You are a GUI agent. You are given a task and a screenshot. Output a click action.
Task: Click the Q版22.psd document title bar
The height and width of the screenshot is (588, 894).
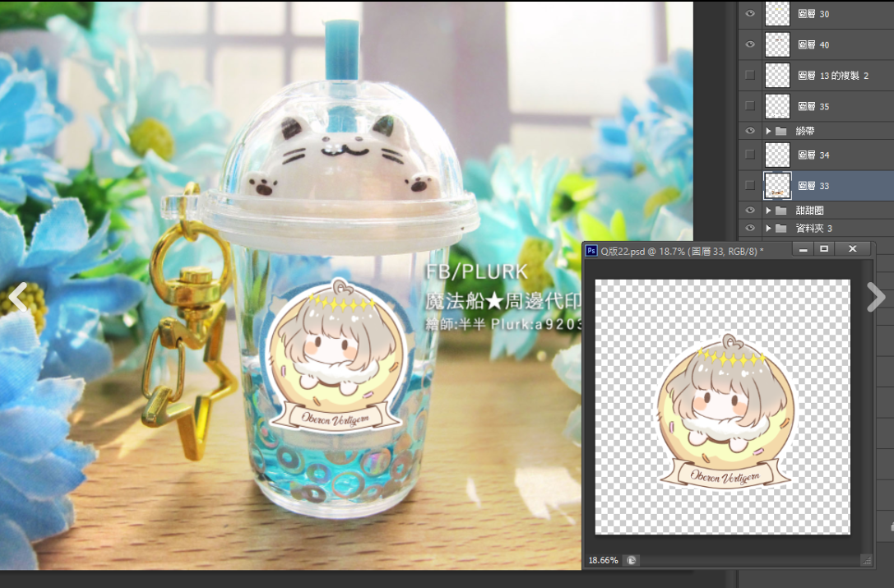(x=682, y=251)
